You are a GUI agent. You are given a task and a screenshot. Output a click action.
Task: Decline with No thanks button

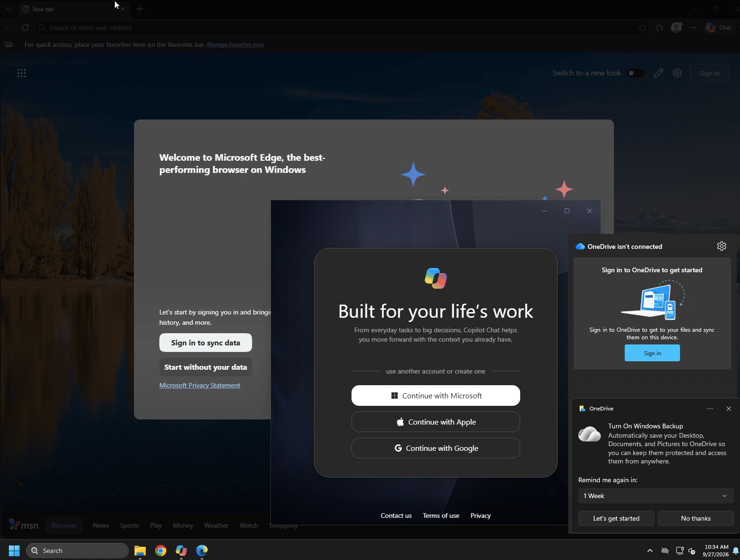695,518
